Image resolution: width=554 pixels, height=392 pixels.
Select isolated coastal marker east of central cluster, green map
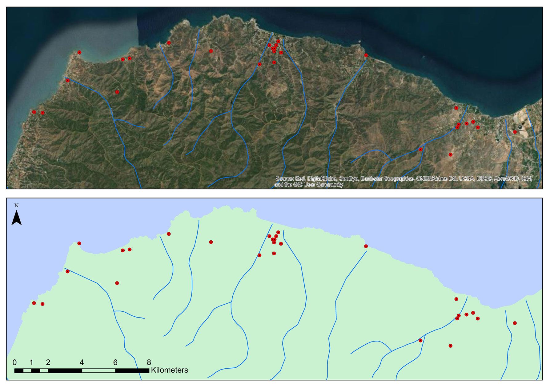pos(366,246)
